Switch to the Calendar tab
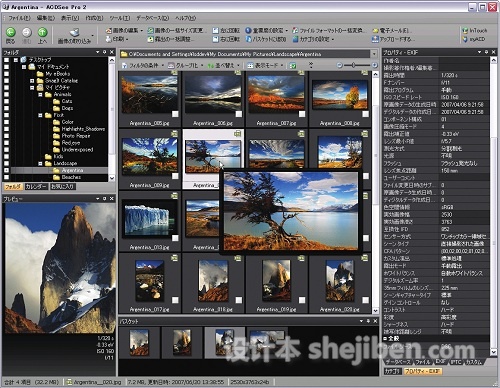Screen dimensions: 500x388 36,187
